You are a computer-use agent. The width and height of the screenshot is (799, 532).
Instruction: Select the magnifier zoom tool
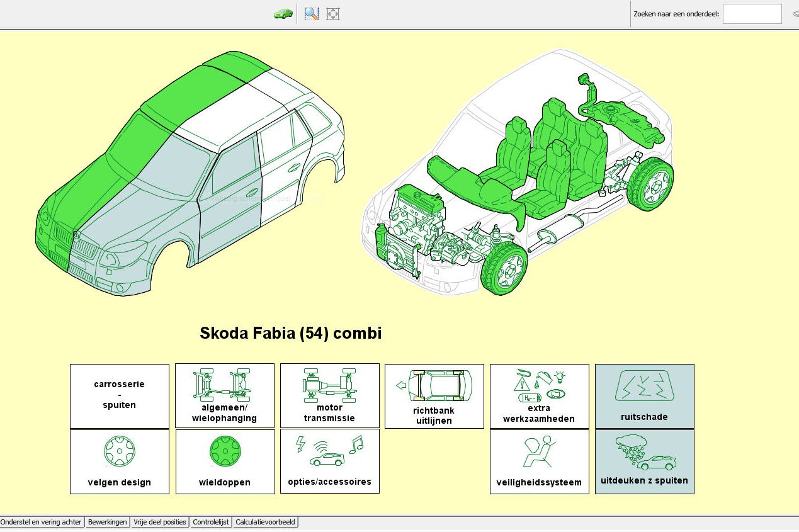pyautogui.click(x=311, y=13)
